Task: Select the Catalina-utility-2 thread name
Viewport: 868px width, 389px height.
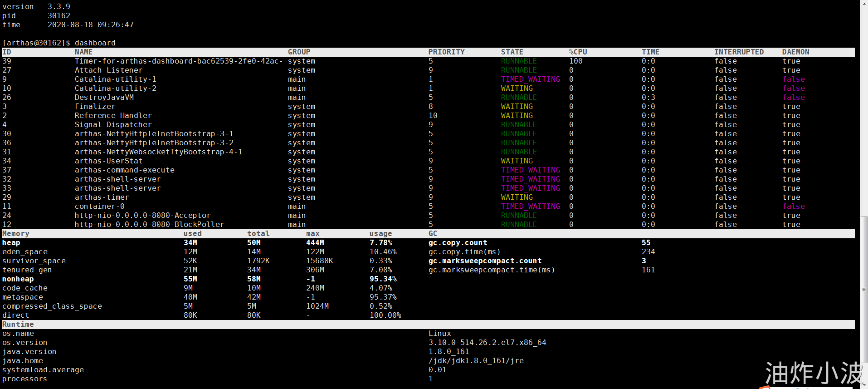Action: pos(116,89)
